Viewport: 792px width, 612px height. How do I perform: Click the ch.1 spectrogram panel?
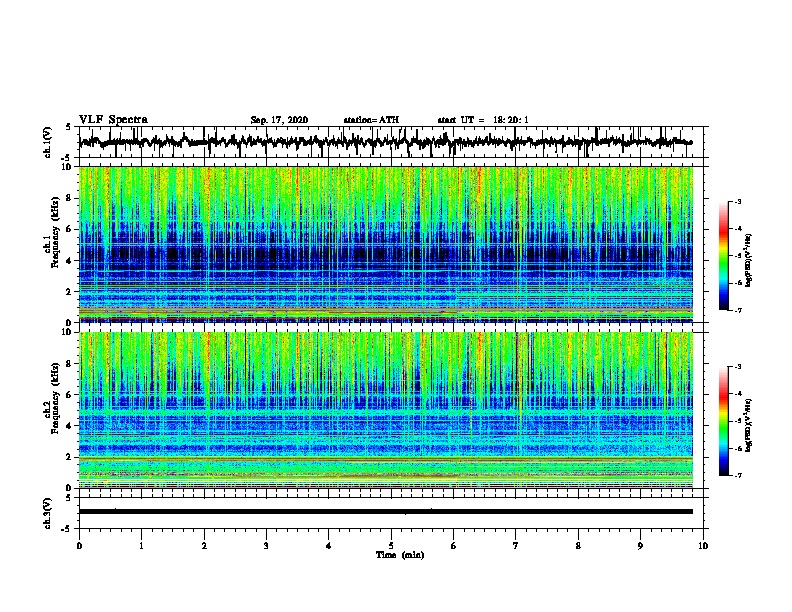click(x=391, y=244)
